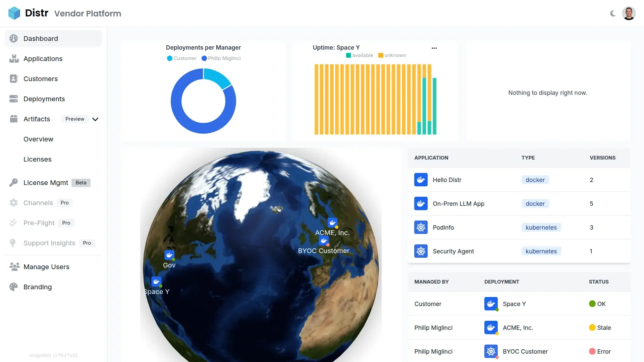This screenshot has width=644, height=362.
Task: Select Licenses under Artifacts
Action: pyautogui.click(x=37, y=159)
